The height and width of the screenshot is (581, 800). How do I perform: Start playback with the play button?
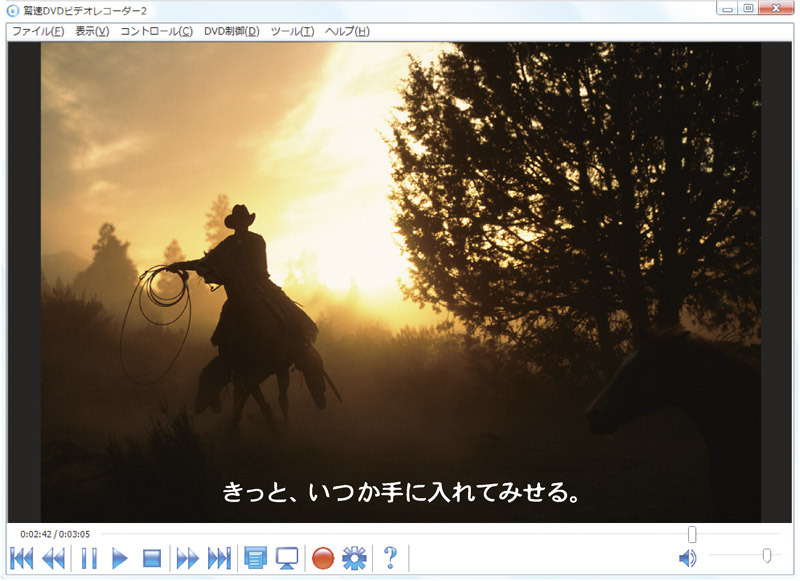120,558
